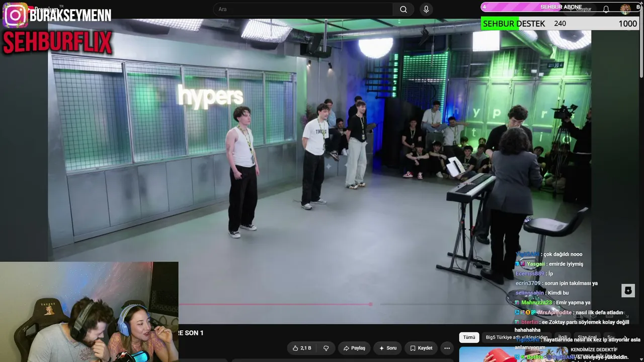This screenshot has height=362, width=644.
Task: Click the chat username MrsAphrodite
Action: point(554,312)
